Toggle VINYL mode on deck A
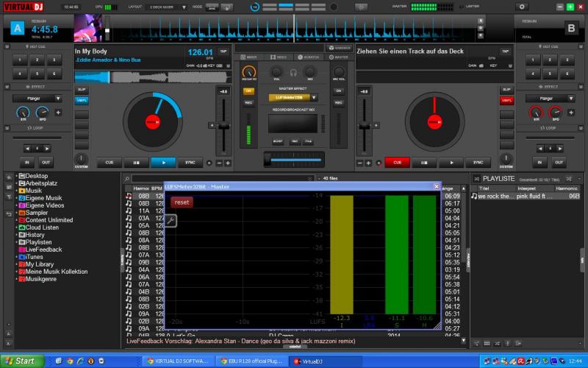The height and width of the screenshot is (368, 588). [x=82, y=100]
